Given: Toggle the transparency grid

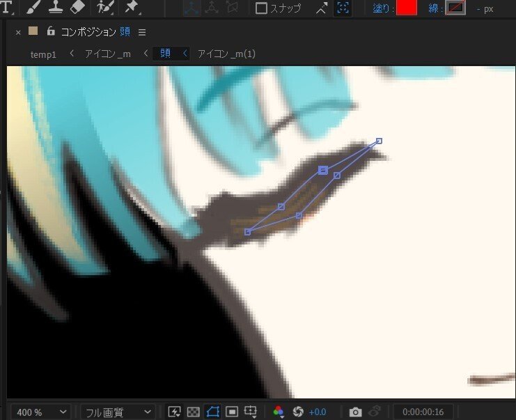Looking at the screenshot, I should (194, 412).
